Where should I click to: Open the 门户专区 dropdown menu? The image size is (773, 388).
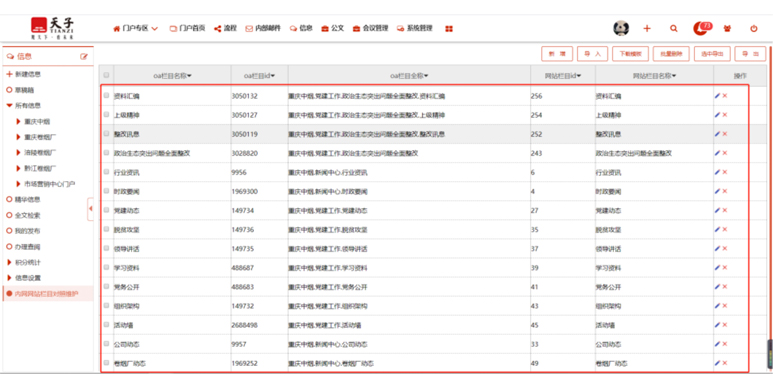136,29
